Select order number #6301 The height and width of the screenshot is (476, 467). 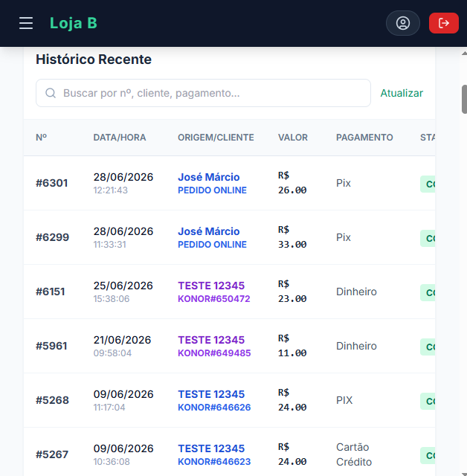(51, 183)
